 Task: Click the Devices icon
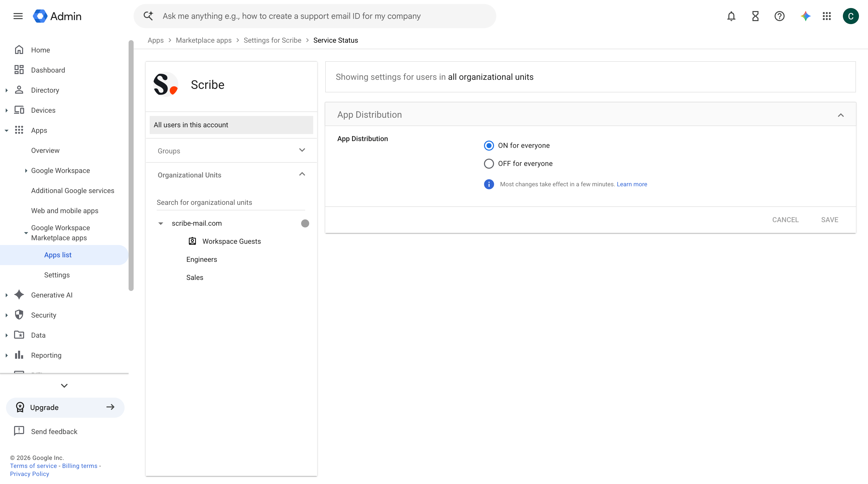point(19,110)
